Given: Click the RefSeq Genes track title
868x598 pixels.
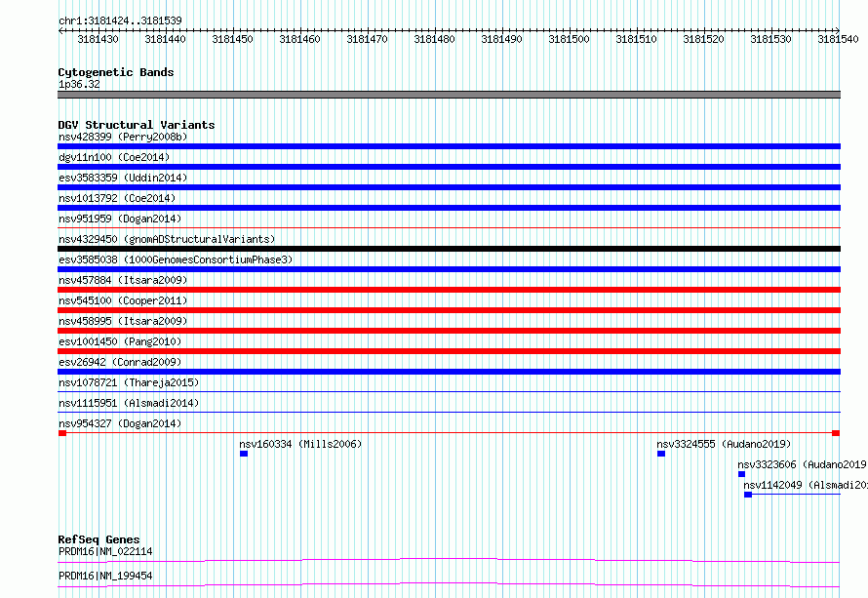Looking at the screenshot, I should click(x=99, y=539).
